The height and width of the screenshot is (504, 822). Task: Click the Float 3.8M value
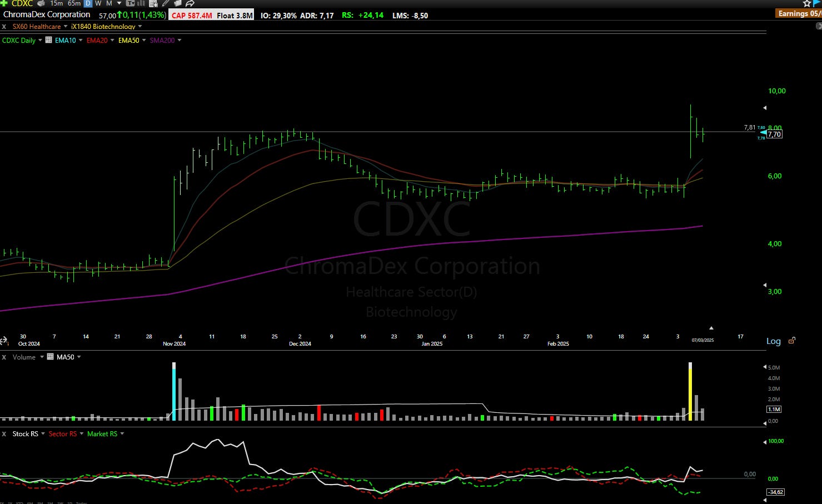click(x=235, y=16)
